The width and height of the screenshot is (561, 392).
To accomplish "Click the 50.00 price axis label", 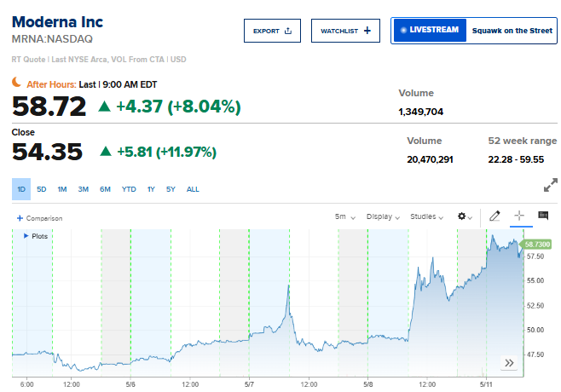I will click(x=535, y=330).
